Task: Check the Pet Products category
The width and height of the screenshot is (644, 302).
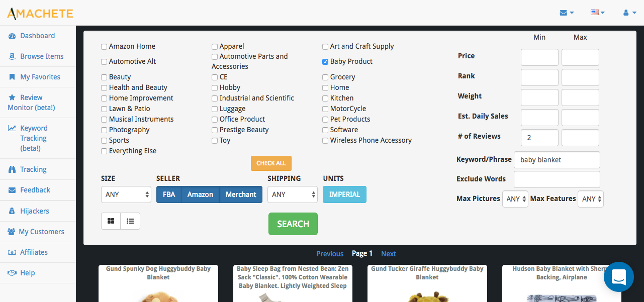Action: click(x=325, y=120)
